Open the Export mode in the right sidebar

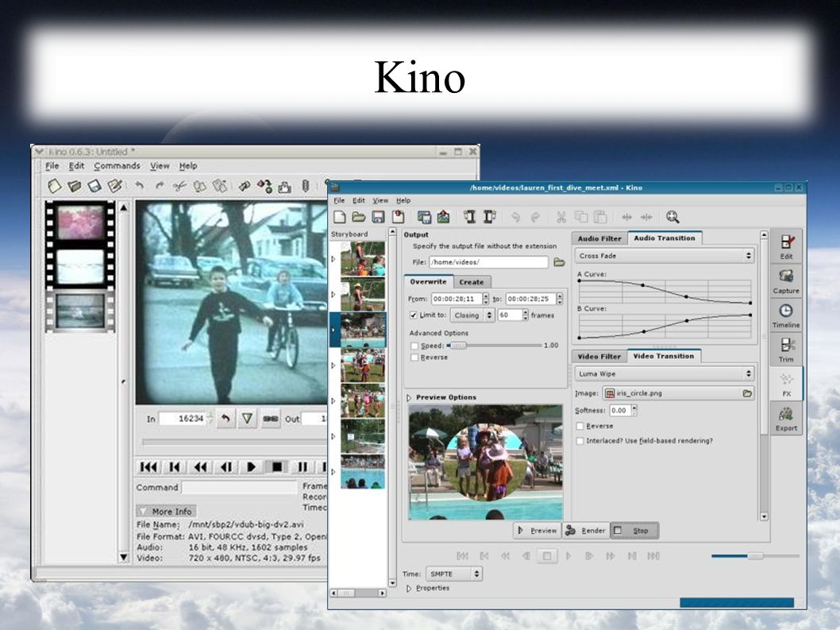point(786,419)
